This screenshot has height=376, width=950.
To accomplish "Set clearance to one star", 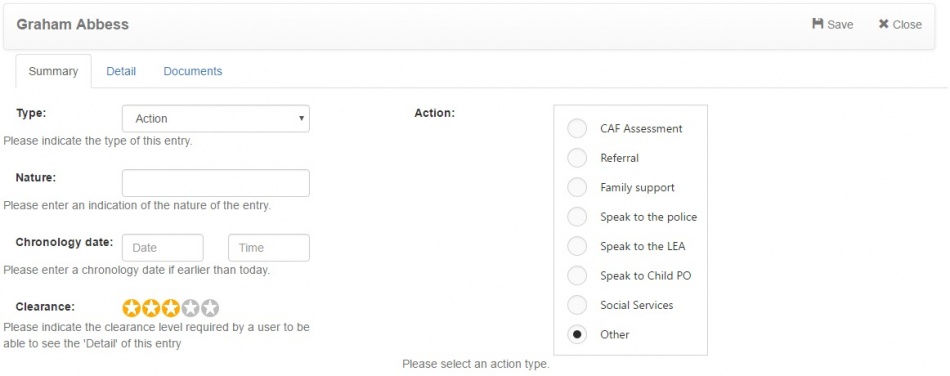I will pos(131,308).
